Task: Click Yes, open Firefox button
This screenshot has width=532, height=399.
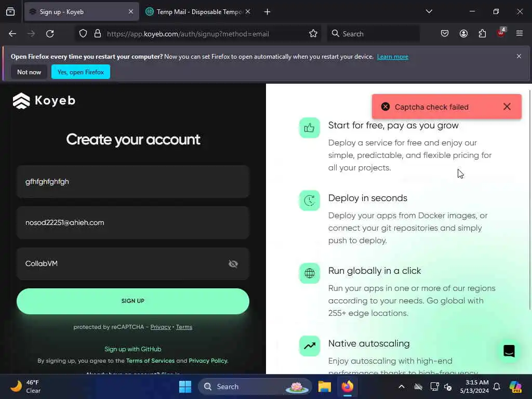Action: (81, 72)
